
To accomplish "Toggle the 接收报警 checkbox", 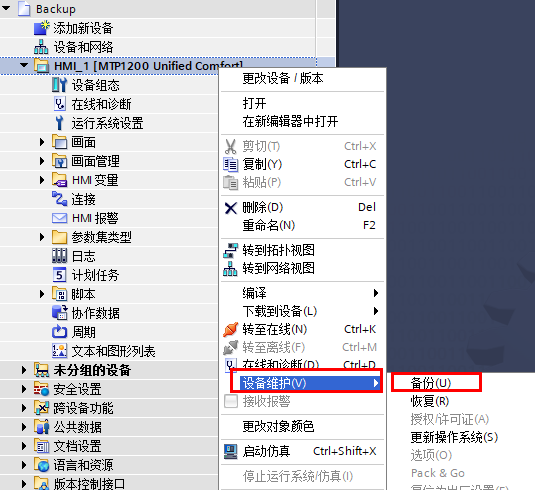I will 231,401.
